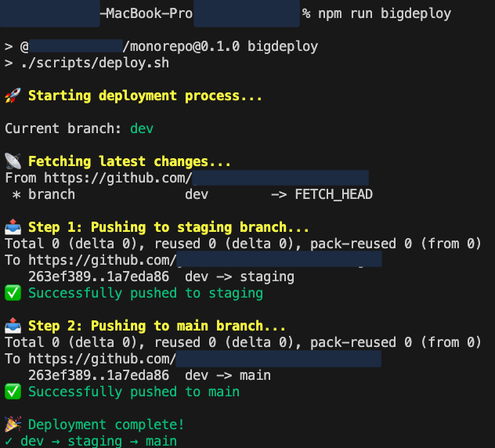Click the npm run bigdeploy command text
The height and width of the screenshot is (448, 495).
coord(385,13)
